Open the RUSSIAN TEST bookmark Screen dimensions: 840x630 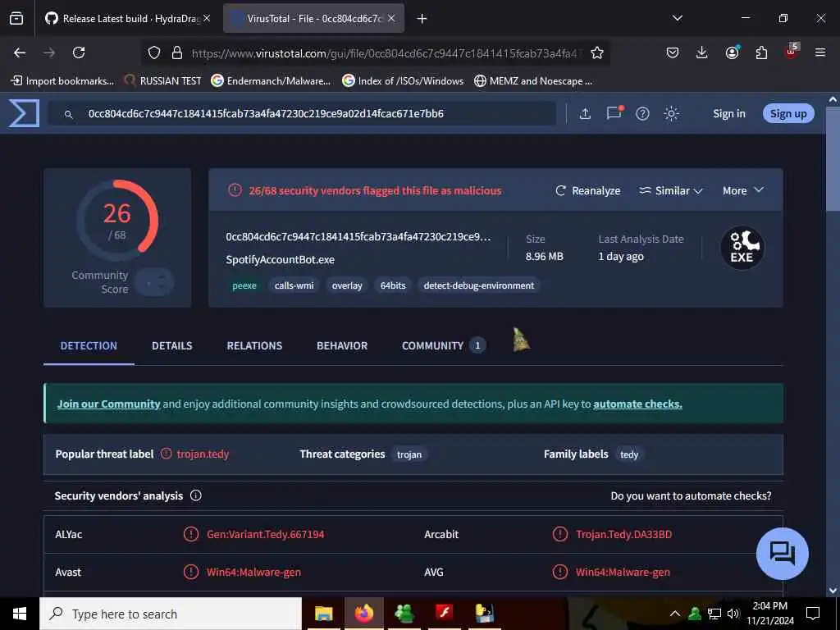[x=163, y=81]
